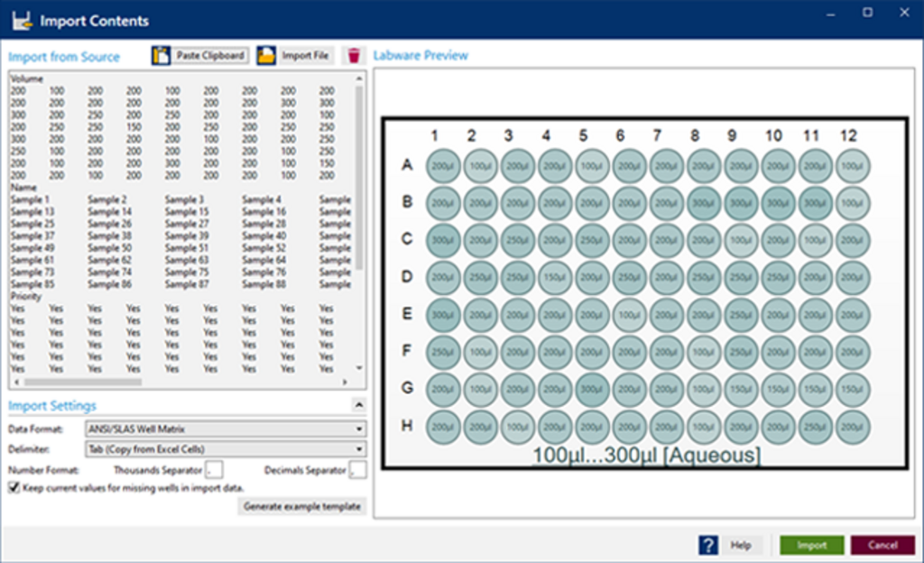The width and height of the screenshot is (924, 563).
Task: Select well G12 in the plate preview
Action: point(852,389)
